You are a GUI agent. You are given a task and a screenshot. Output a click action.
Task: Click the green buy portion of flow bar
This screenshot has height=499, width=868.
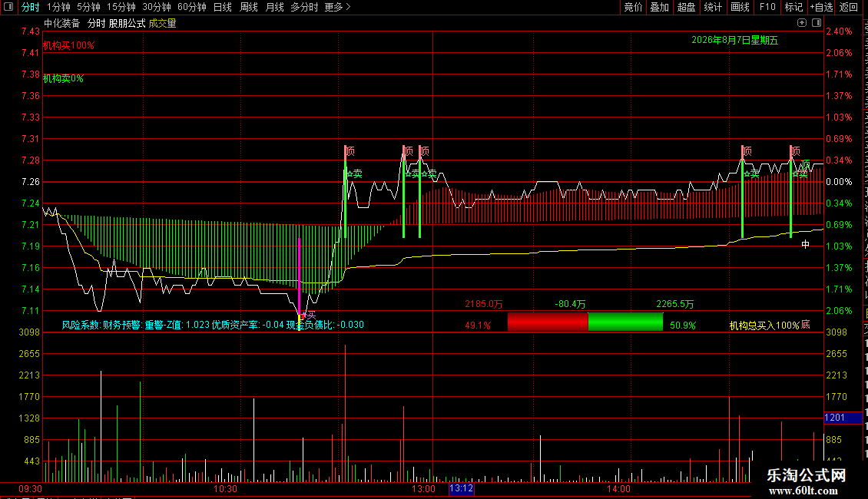pyautogui.click(x=625, y=322)
